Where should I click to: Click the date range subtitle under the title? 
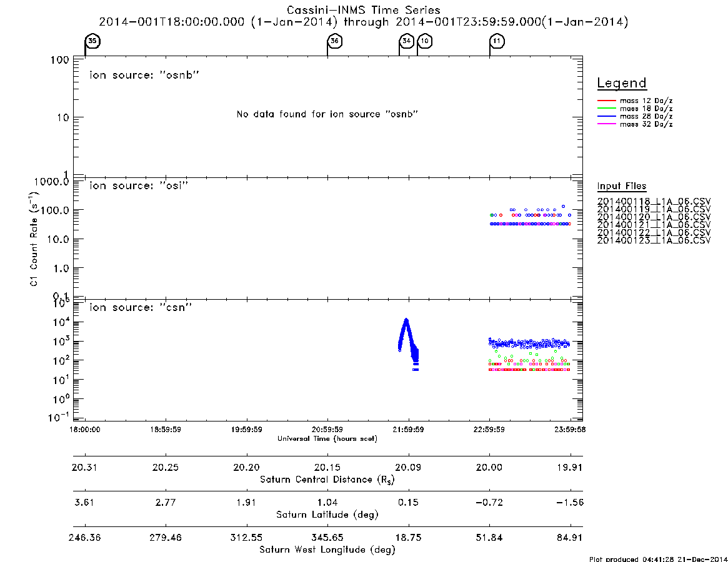point(364,22)
